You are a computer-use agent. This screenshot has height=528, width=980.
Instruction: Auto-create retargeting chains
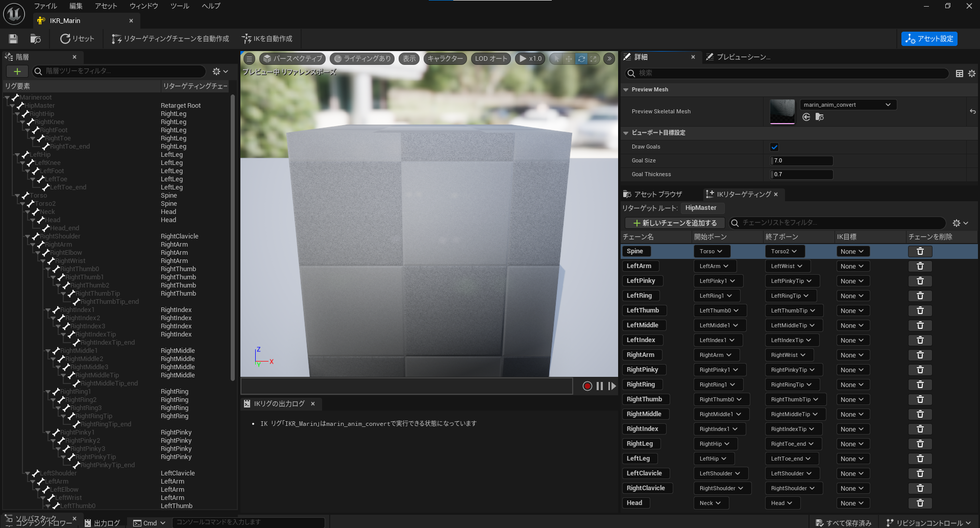(x=170, y=39)
